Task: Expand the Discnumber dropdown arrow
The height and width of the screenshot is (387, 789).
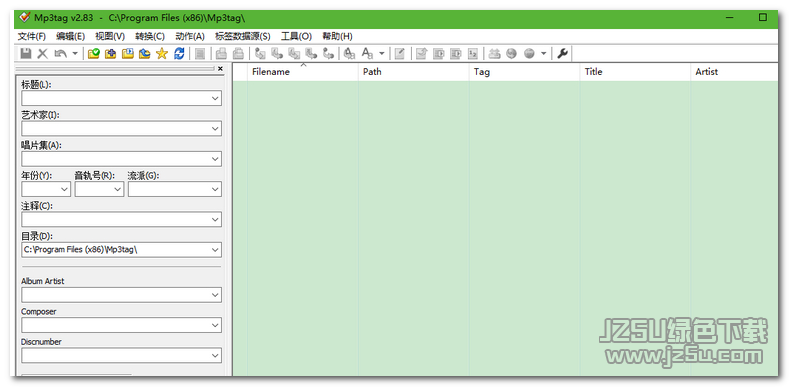Action: [x=215, y=355]
